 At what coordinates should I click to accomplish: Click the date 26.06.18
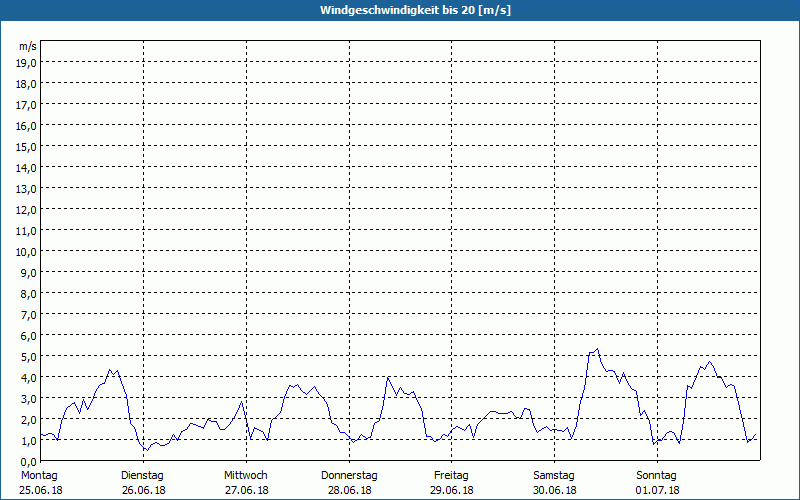point(144,490)
